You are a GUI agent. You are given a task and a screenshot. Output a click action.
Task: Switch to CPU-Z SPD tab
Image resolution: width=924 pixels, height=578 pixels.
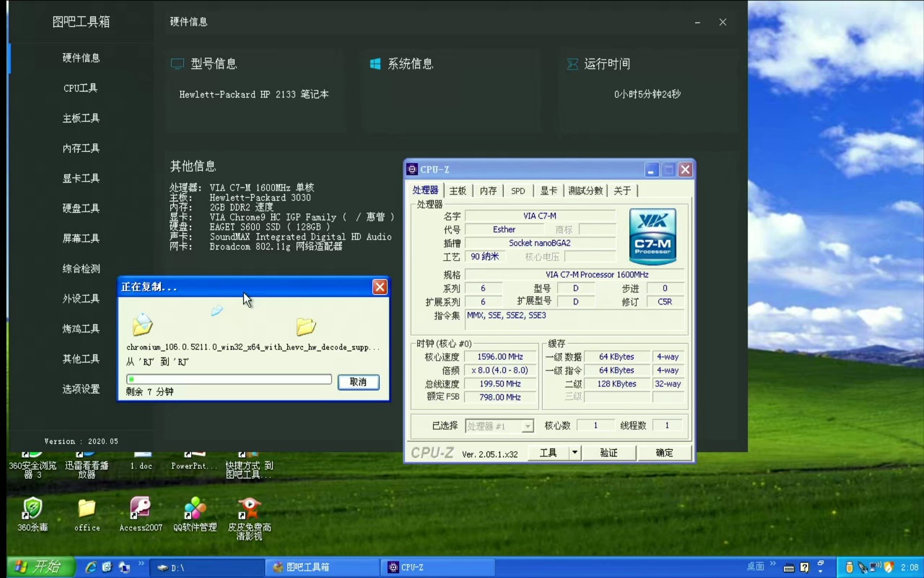(518, 191)
